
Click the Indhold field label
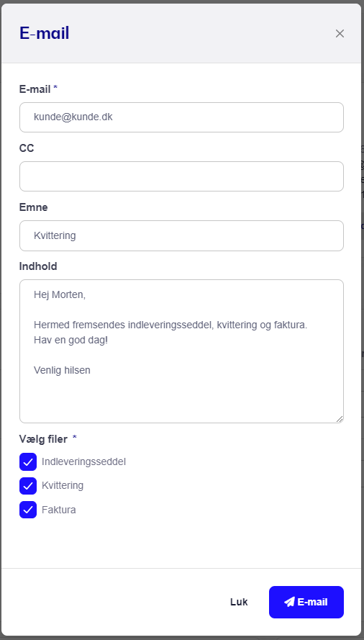click(x=38, y=266)
